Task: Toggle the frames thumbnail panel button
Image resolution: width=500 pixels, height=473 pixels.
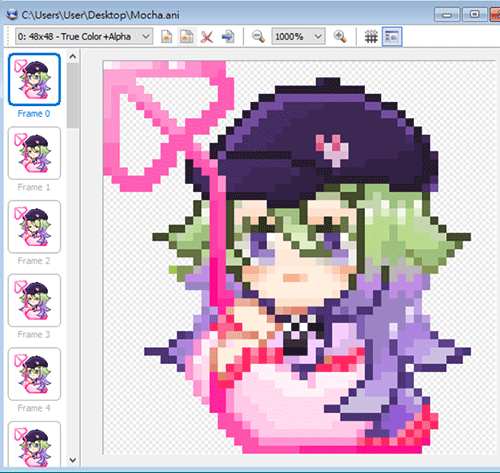Action: click(392, 37)
